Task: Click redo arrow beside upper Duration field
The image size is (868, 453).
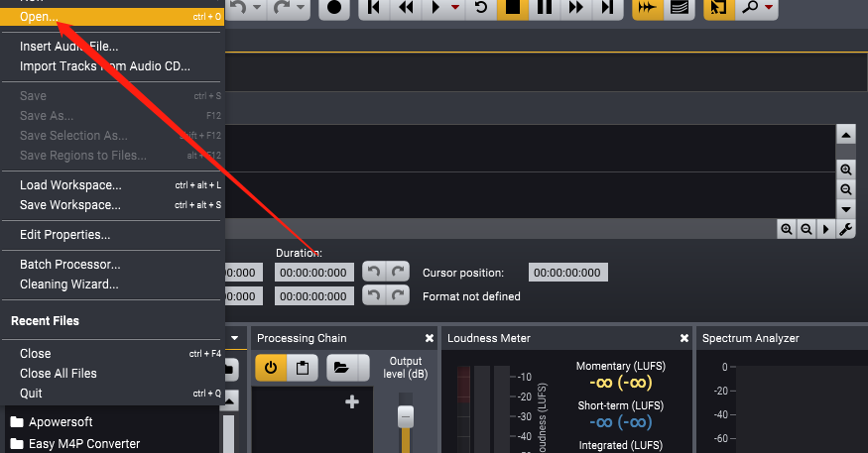Action: tap(398, 272)
